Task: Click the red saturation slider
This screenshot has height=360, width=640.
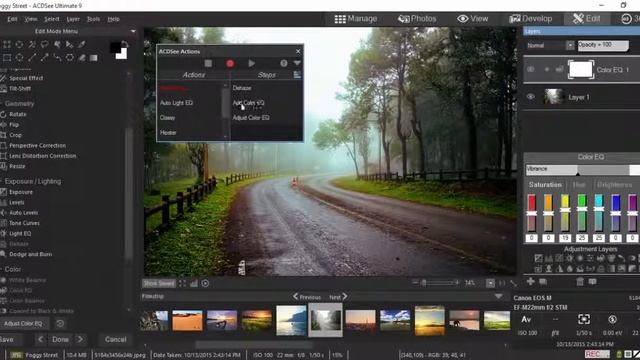Action: (531, 213)
